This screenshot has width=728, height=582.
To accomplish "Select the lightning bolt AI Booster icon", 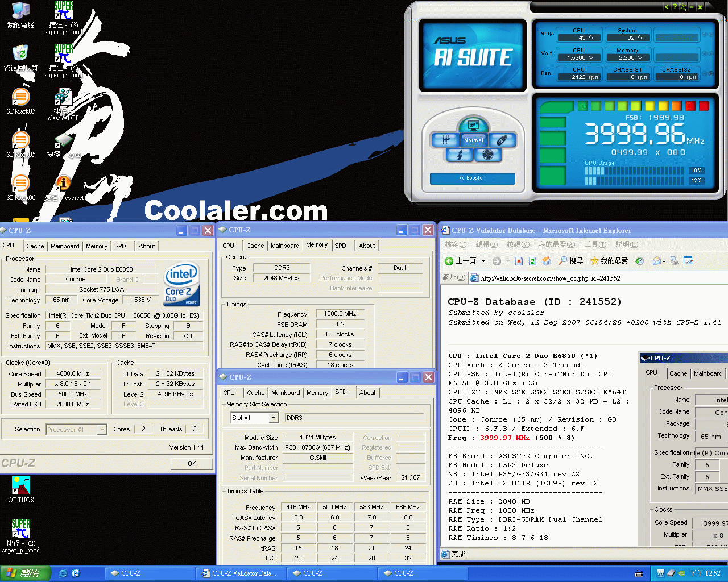I will [x=459, y=155].
